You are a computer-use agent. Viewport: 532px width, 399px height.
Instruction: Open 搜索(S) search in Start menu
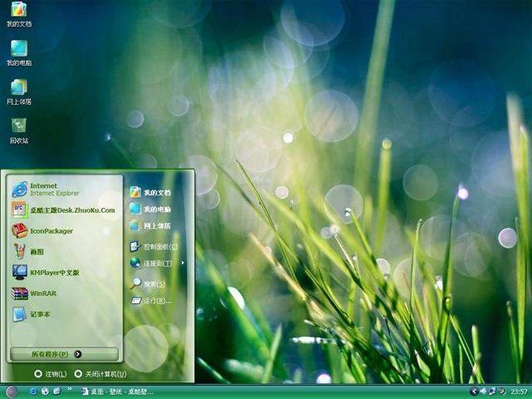[x=148, y=283]
